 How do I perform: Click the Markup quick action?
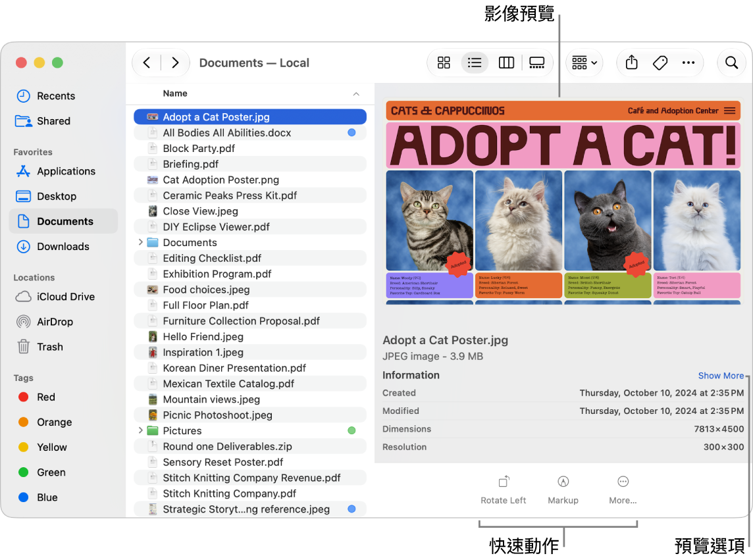click(x=563, y=490)
